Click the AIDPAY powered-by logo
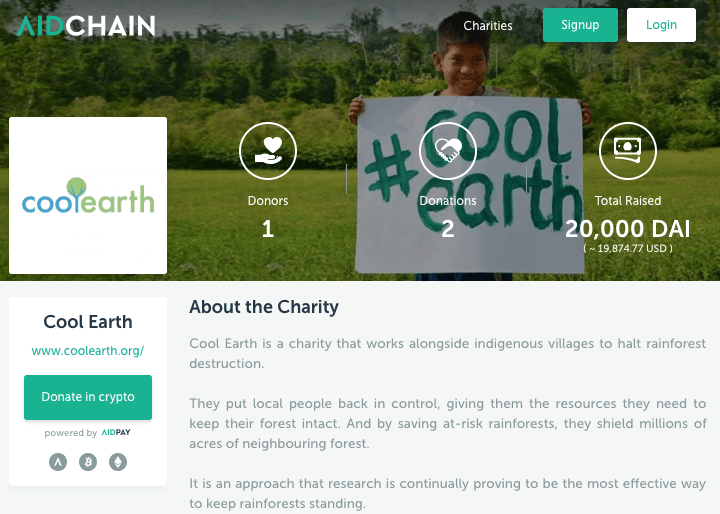Screen dimensions: 720x514 (x=116, y=432)
